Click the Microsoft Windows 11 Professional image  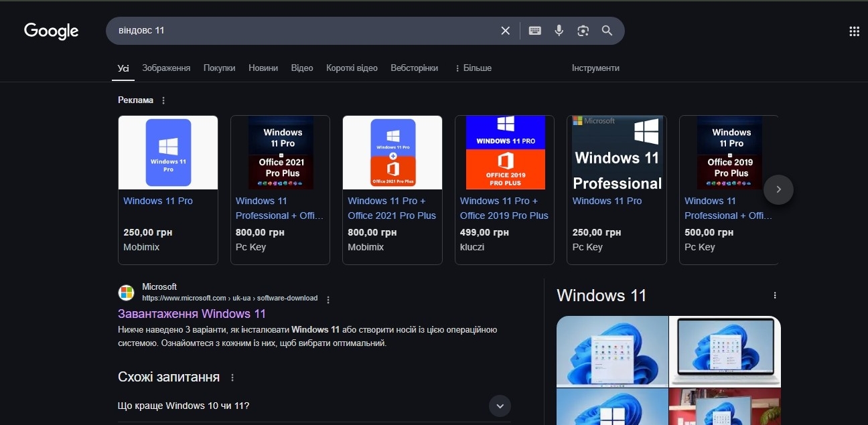tap(617, 153)
